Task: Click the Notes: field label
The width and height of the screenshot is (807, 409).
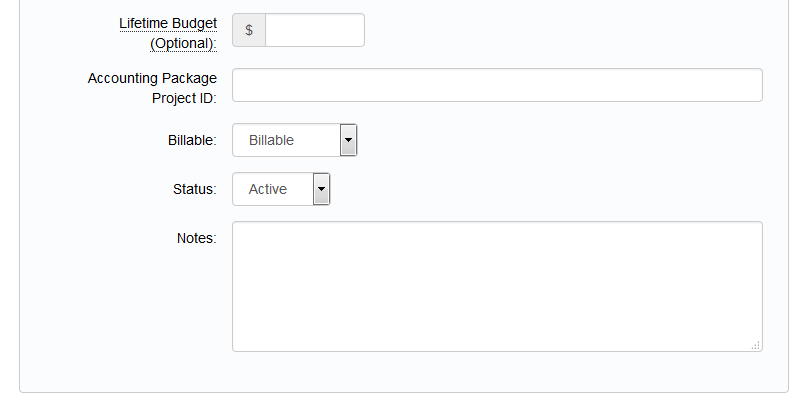Action: [x=197, y=238]
